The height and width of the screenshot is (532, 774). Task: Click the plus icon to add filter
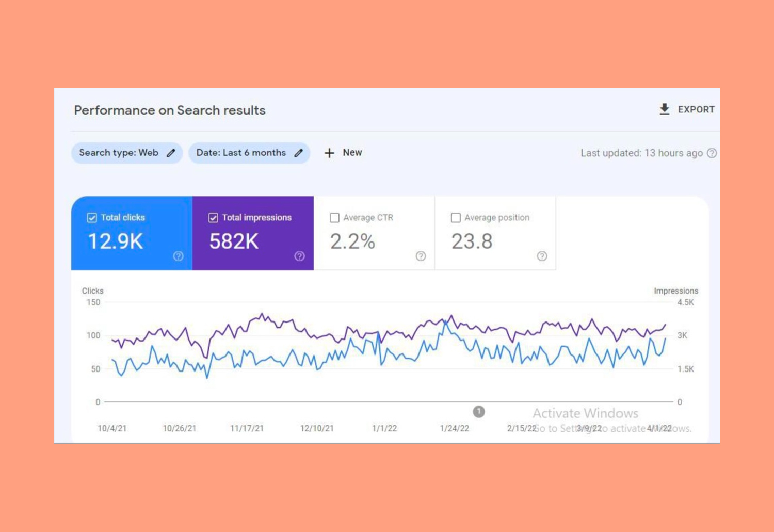point(329,153)
